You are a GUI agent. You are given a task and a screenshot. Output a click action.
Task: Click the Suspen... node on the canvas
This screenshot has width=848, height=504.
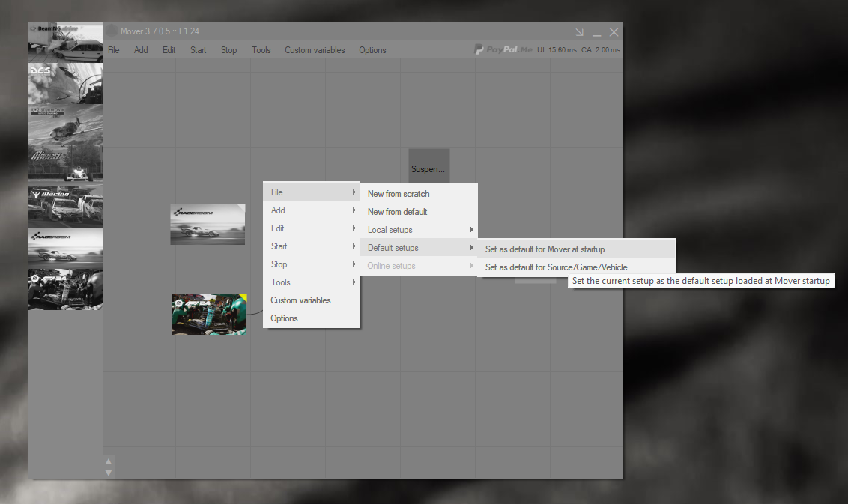point(428,166)
